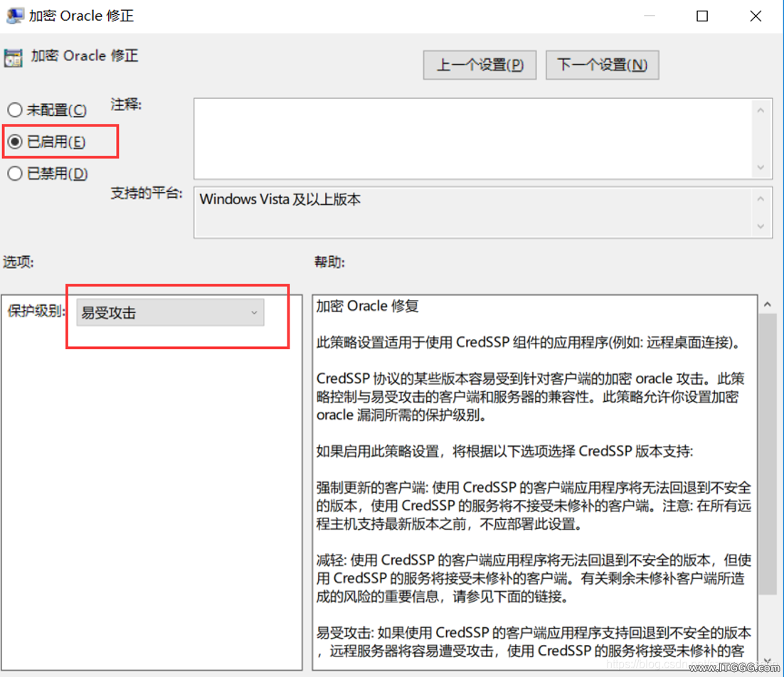This screenshot has height=677, width=784.
Task: Click the policy icon beside the 加密 Oracle 修正 heading
Action: [x=13, y=58]
